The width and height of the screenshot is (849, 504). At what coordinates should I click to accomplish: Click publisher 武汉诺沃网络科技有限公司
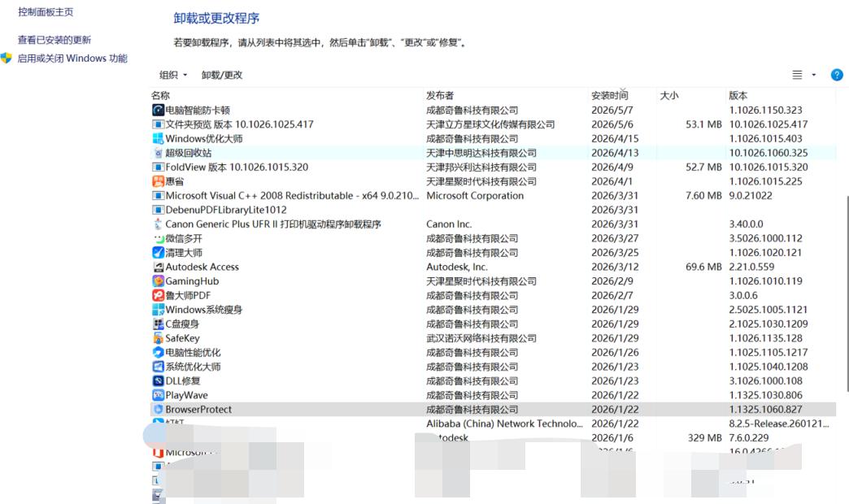(x=481, y=338)
